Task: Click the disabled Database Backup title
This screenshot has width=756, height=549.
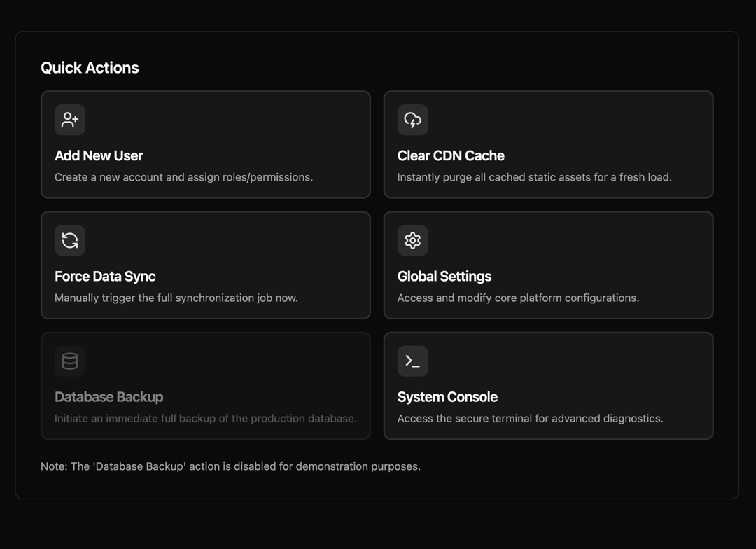Action: [109, 397]
